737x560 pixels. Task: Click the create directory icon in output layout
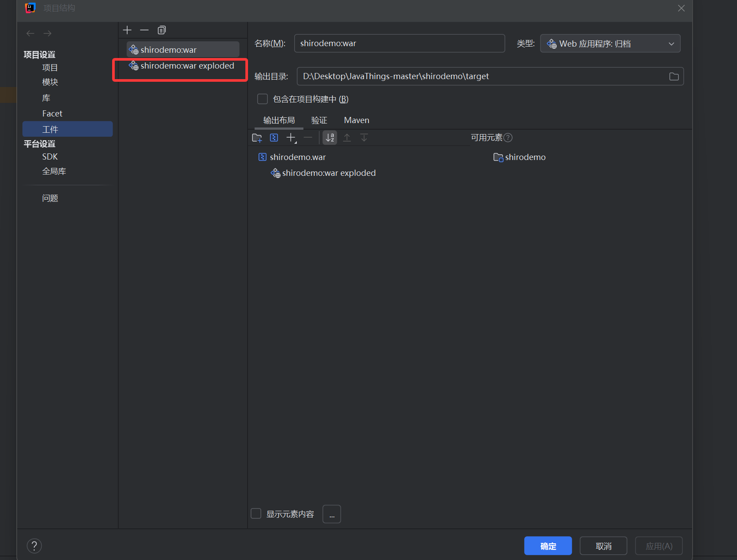[x=257, y=138]
